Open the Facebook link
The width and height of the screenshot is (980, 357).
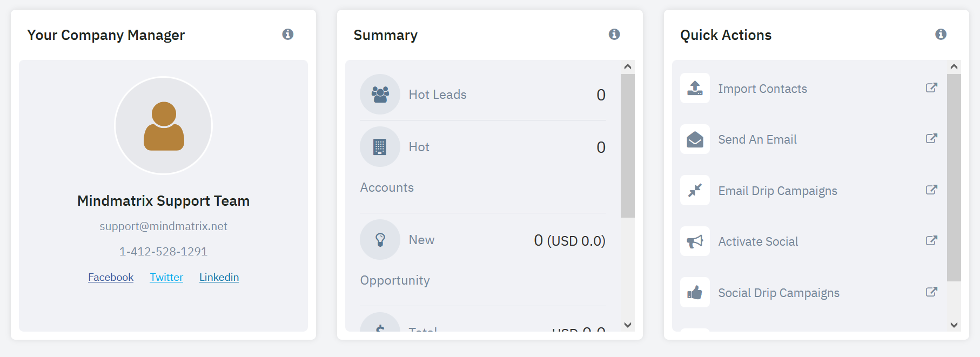(x=111, y=277)
